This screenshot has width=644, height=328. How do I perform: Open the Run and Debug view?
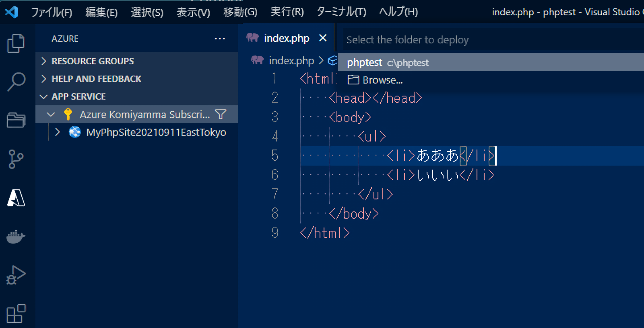point(16,275)
